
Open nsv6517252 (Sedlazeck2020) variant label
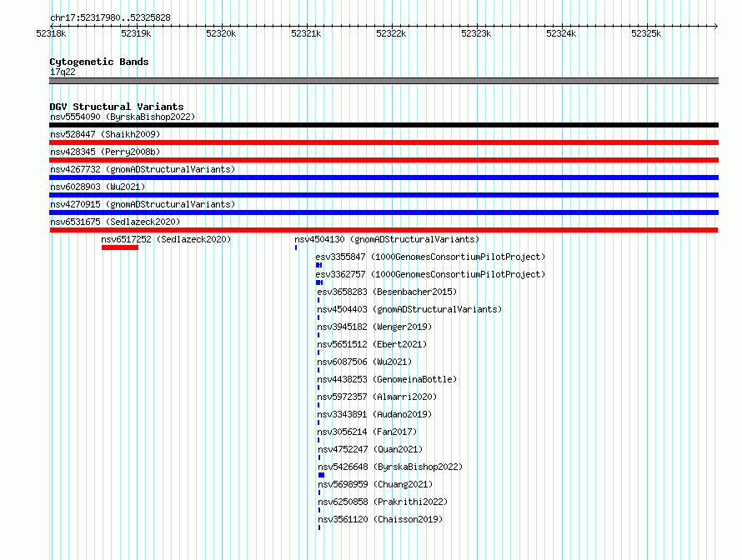tap(166, 239)
